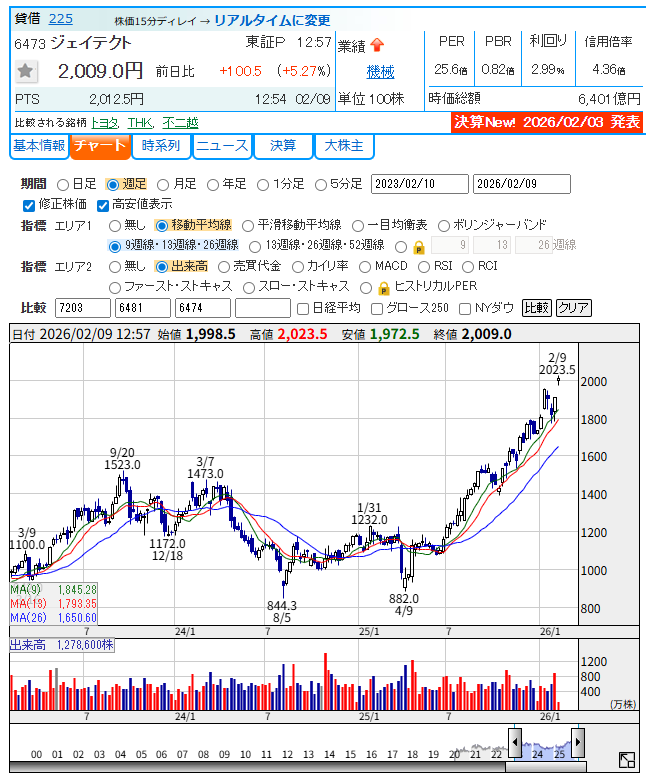The image size is (646, 775).
Task: Open the 大株主 tab
Action: pos(344,146)
